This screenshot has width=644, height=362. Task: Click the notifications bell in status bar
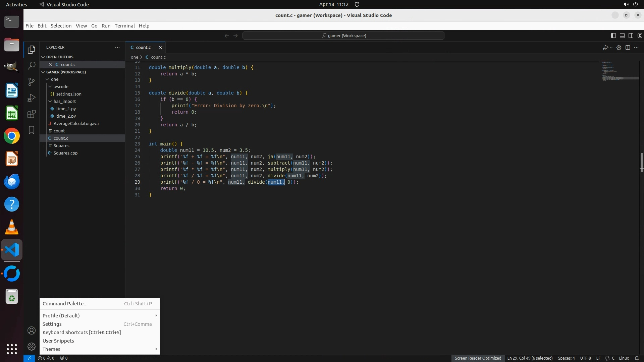637,358
